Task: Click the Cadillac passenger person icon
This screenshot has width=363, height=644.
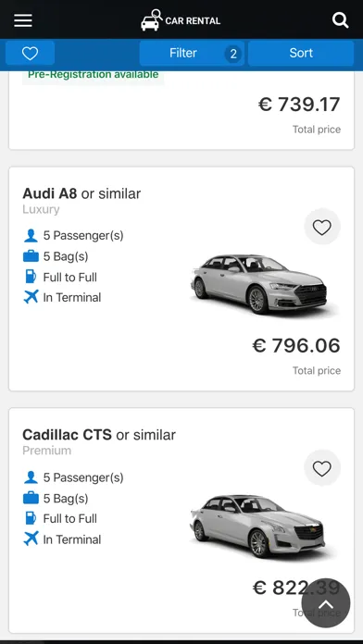Action: 31,477
